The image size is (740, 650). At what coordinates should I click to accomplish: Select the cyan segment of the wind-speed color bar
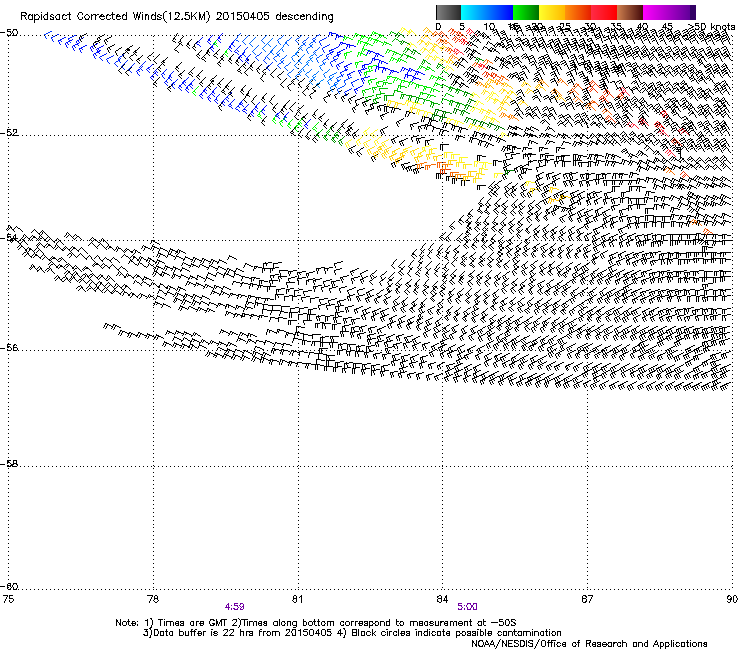click(x=474, y=12)
